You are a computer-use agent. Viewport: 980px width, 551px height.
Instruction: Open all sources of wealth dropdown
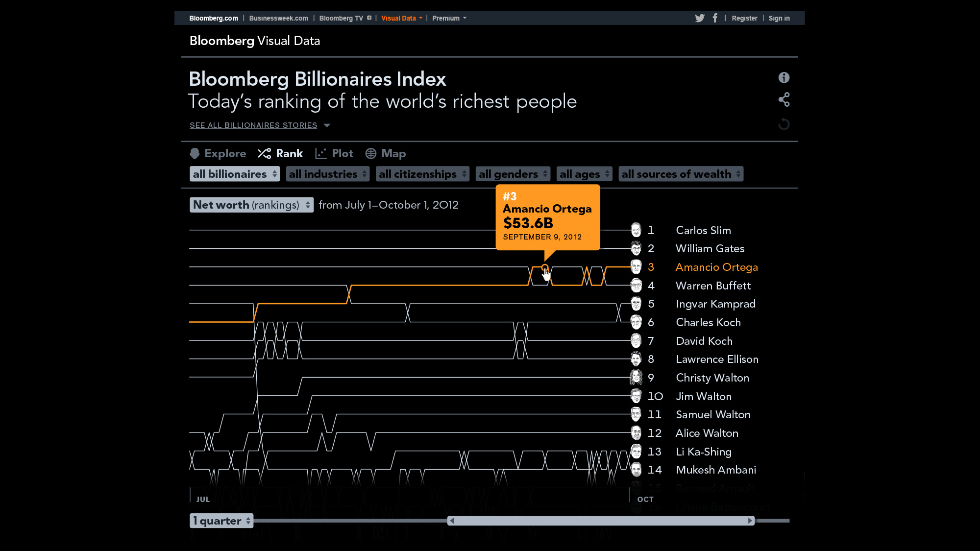tap(681, 174)
